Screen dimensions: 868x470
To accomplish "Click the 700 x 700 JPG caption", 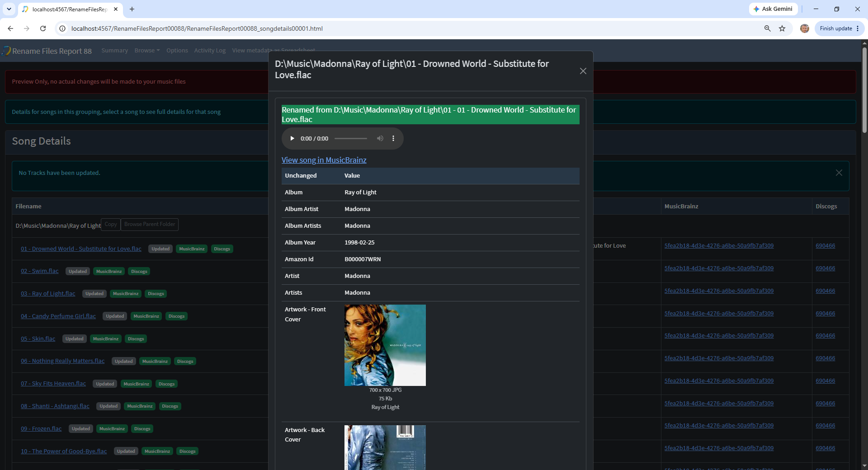I will [385, 390].
